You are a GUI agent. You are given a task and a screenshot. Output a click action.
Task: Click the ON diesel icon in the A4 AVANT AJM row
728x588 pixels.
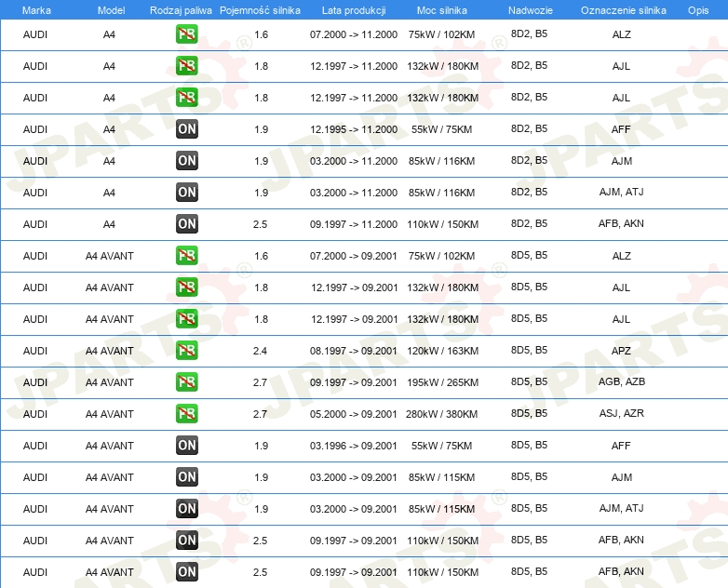coord(186,476)
